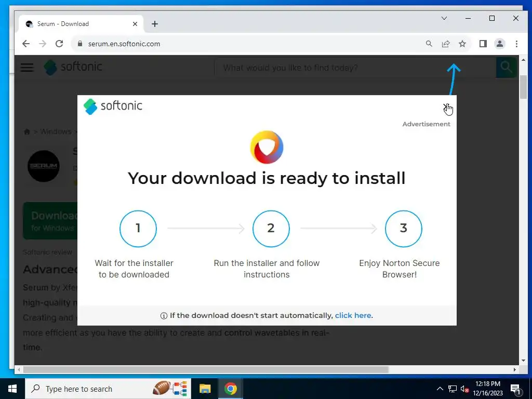Open a new browser tab
This screenshot has height=399, width=532.
click(x=155, y=24)
